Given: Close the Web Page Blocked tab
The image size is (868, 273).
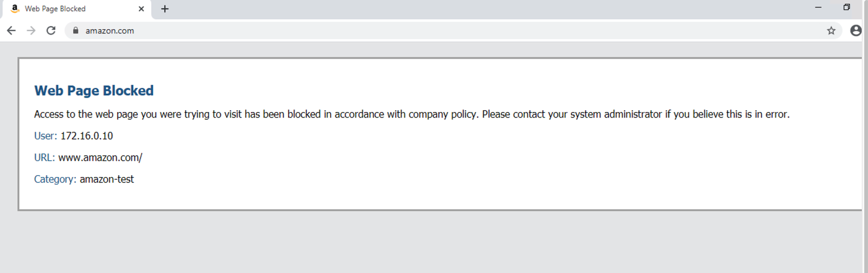Looking at the screenshot, I should click(x=141, y=9).
